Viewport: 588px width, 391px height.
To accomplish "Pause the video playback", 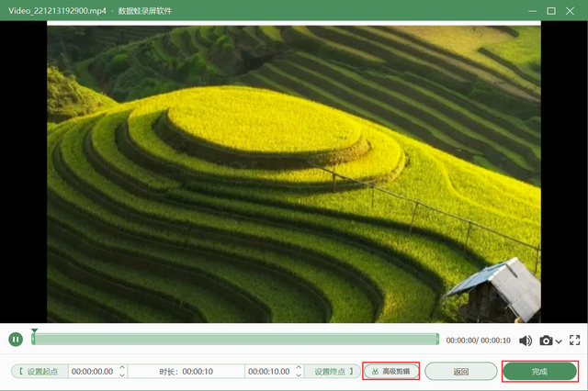I will click(x=16, y=340).
